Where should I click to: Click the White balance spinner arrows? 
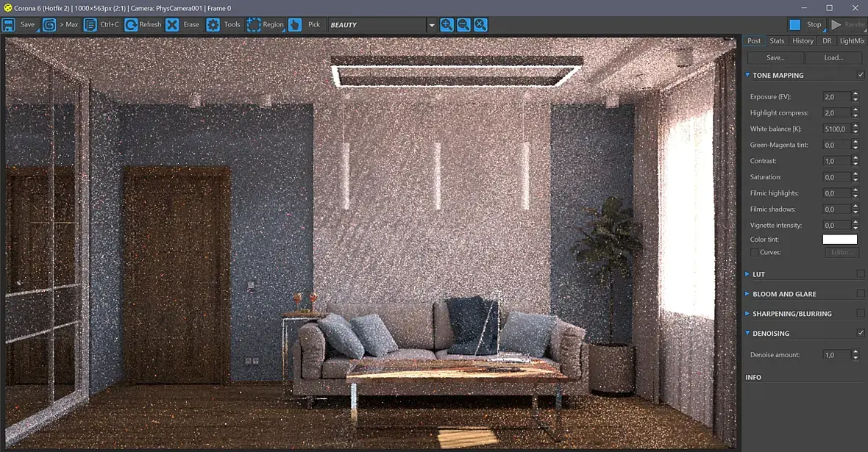tap(855, 129)
